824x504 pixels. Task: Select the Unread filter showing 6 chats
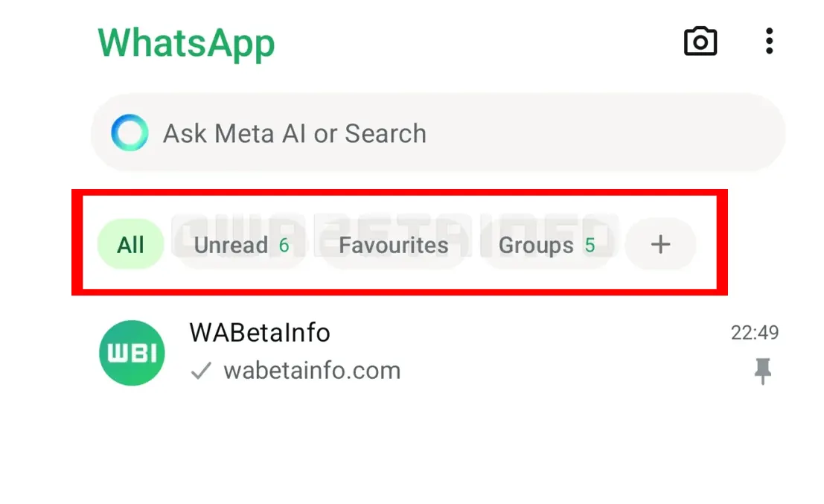[x=238, y=244]
